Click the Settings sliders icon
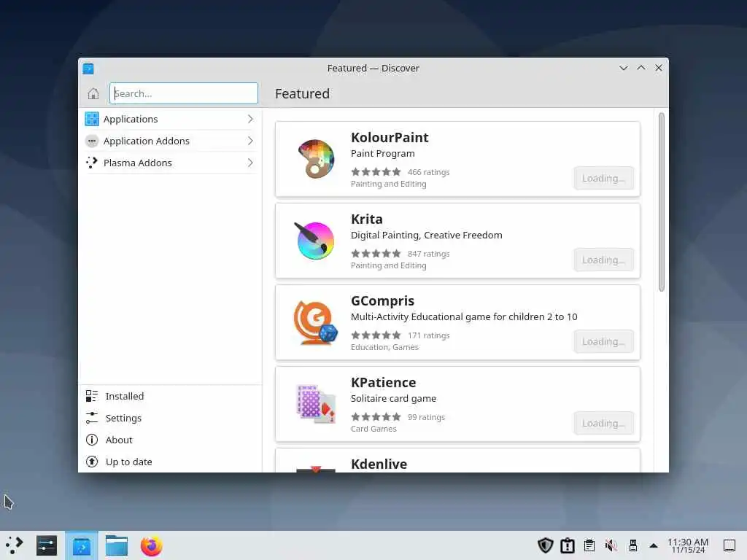The width and height of the screenshot is (747, 560). 91,418
